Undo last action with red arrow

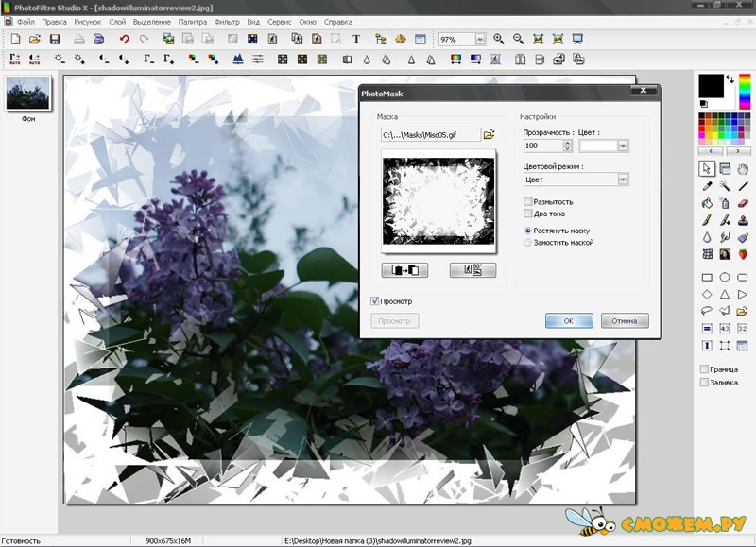(124, 39)
